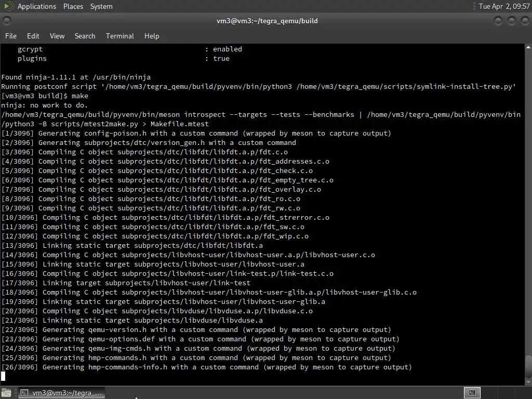Screen dimensions: 532x399
Task: Open the System menu
Action: pyautogui.click(x=101, y=6)
